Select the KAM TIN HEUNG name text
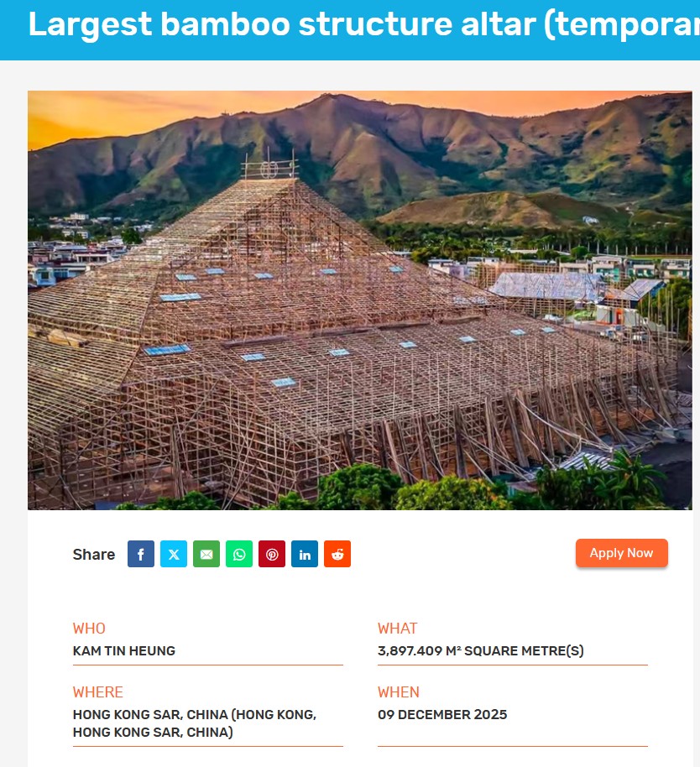This screenshot has height=767, width=700. 123,651
